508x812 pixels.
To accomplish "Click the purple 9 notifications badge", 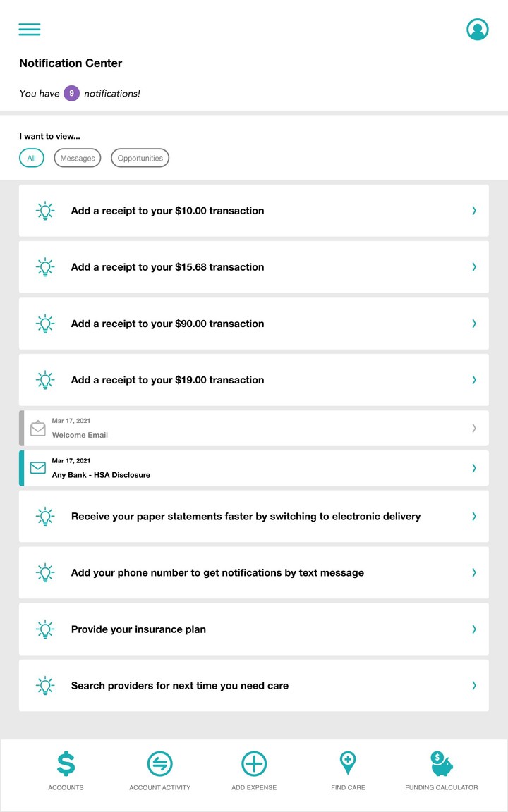I will click(x=71, y=93).
